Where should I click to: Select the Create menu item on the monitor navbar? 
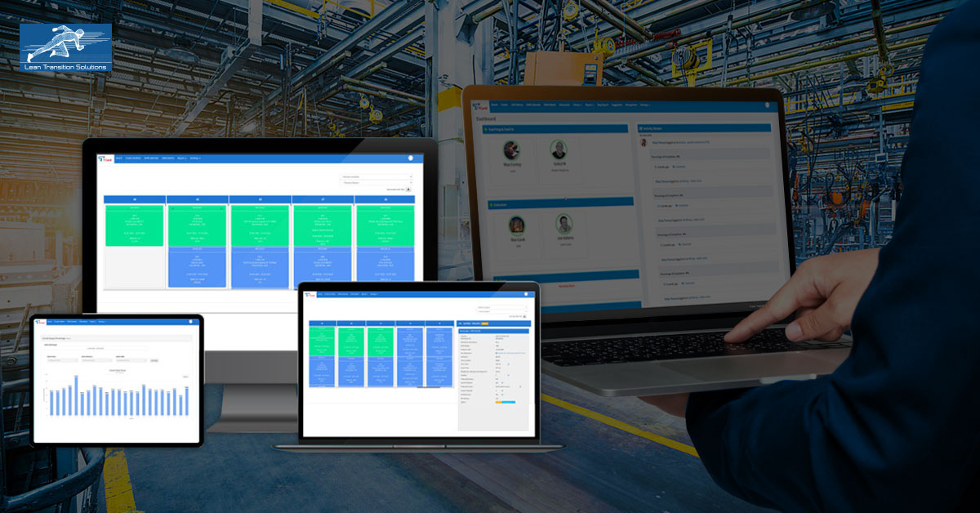132,158
